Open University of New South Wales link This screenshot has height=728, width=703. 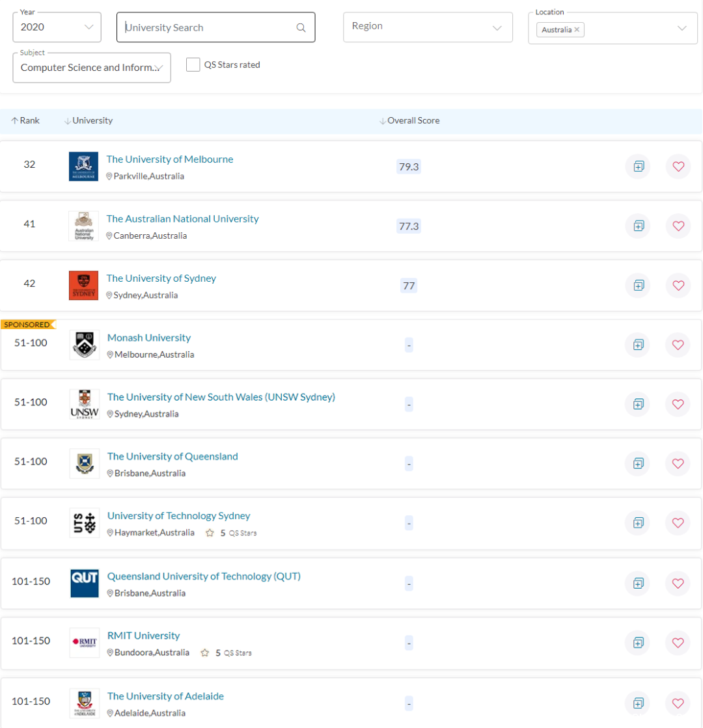click(x=221, y=397)
